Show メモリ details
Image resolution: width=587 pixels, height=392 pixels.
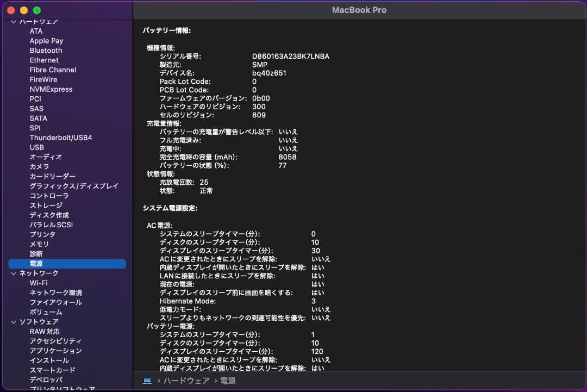pyautogui.click(x=39, y=244)
